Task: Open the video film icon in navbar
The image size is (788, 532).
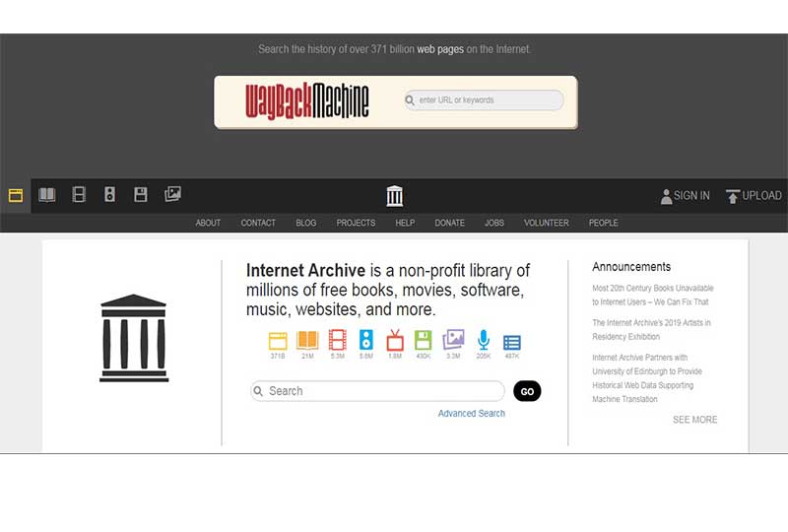Action: coord(79,194)
